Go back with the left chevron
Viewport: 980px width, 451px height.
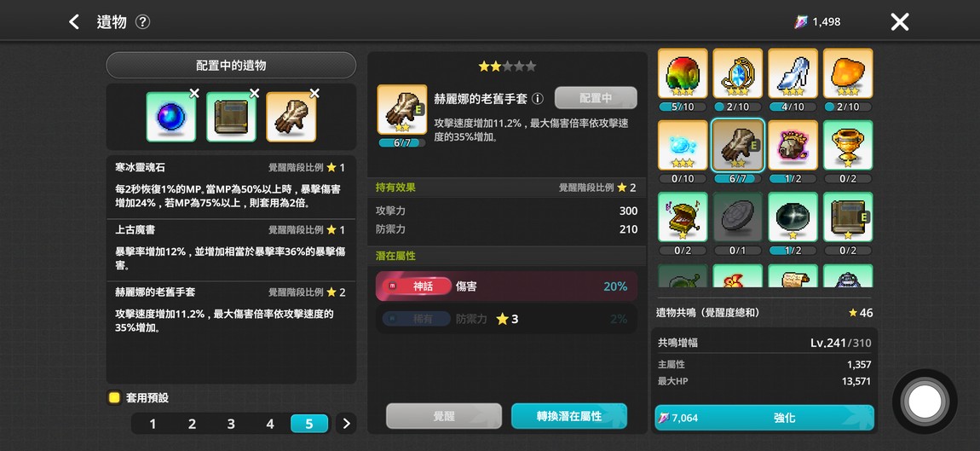74,22
